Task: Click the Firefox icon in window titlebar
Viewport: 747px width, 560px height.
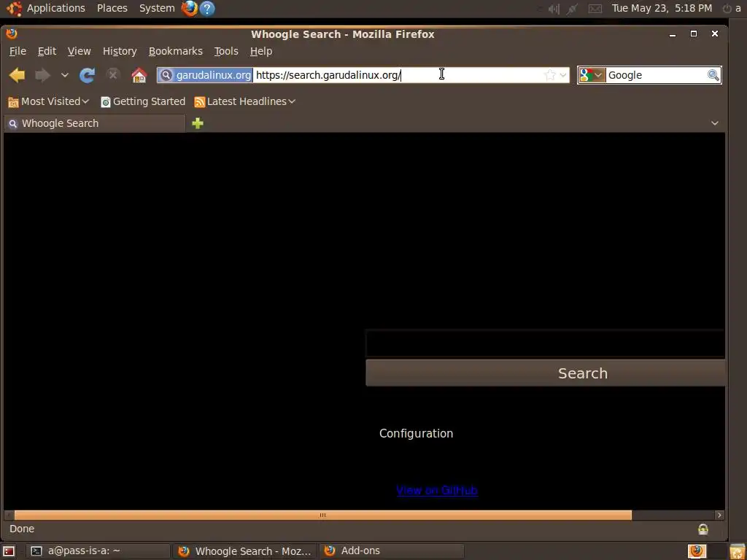Action: 12,34
